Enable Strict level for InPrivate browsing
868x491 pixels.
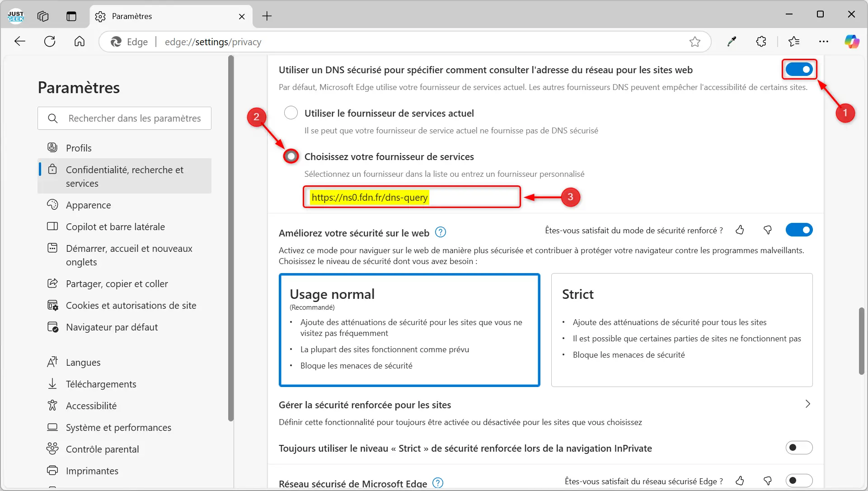tap(799, 448)
